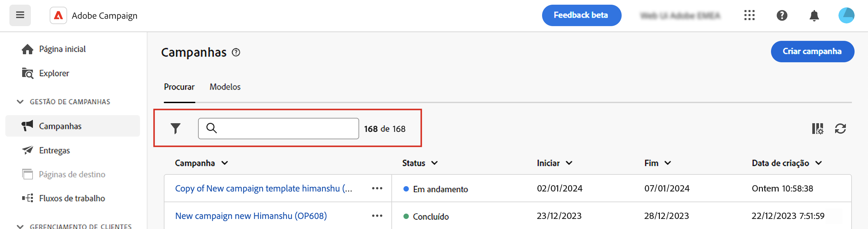Click the campaign search field
This screenshot has height=229, width=868.
click(283, 129)
